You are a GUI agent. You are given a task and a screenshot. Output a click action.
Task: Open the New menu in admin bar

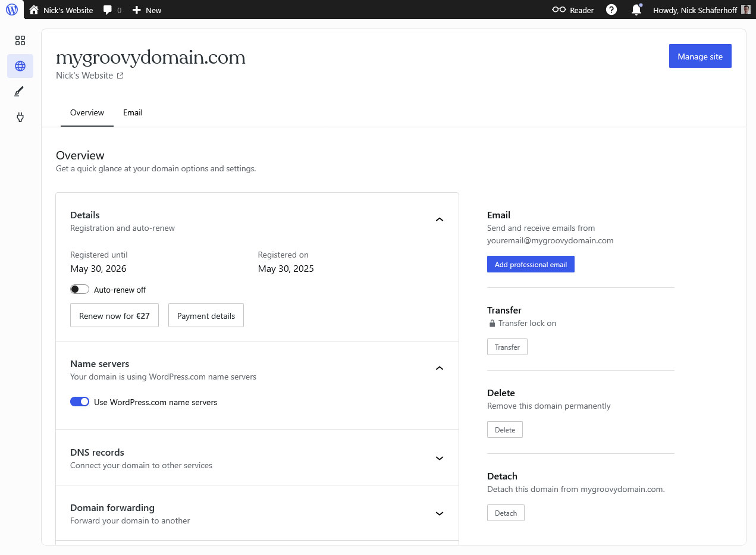(x=146, y=10)
